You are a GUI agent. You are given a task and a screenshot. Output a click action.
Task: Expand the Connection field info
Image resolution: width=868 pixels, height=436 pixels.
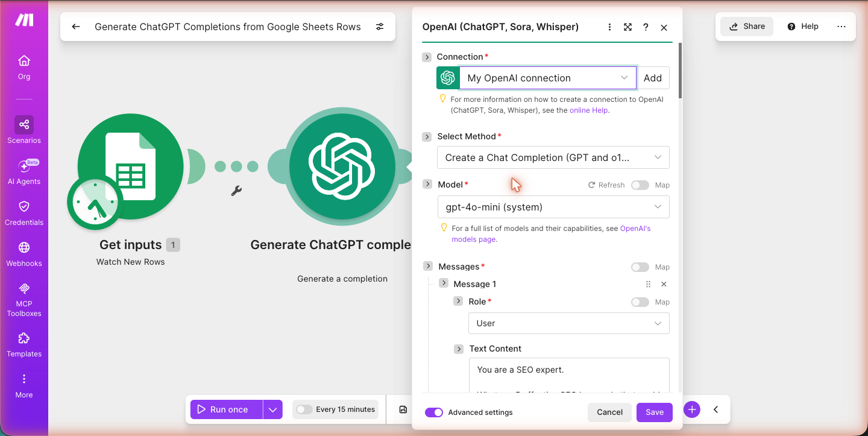(x=427, y=57)
